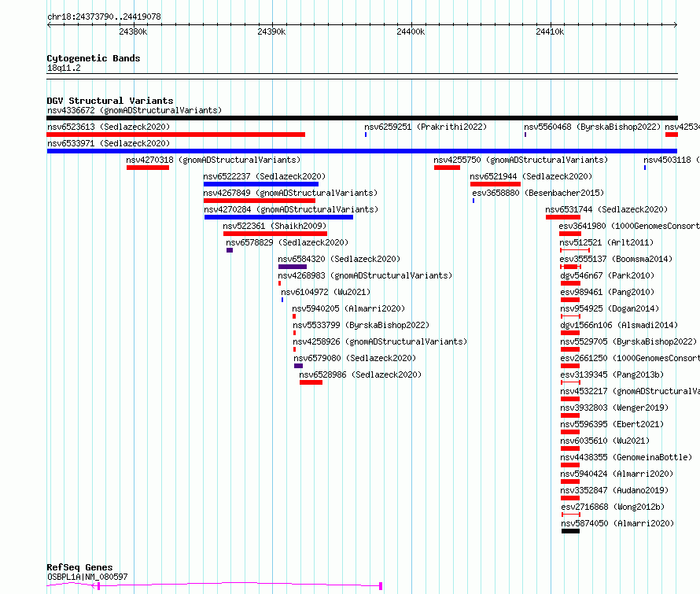The height and width of the screenshot is (594, 700).
Task: Open nsv5533799 ByrskaBishop2022 label
Action: 361,325
